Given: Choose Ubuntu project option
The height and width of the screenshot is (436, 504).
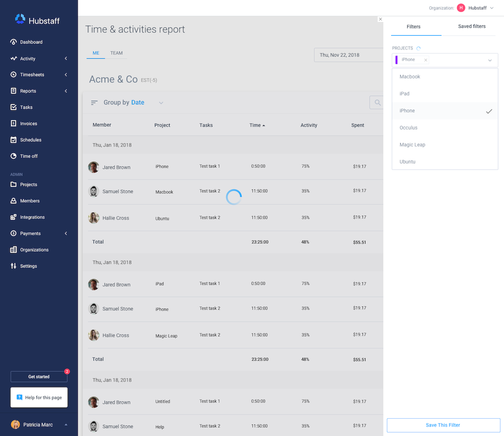Looking at the screenshot, I should [445, 162].
